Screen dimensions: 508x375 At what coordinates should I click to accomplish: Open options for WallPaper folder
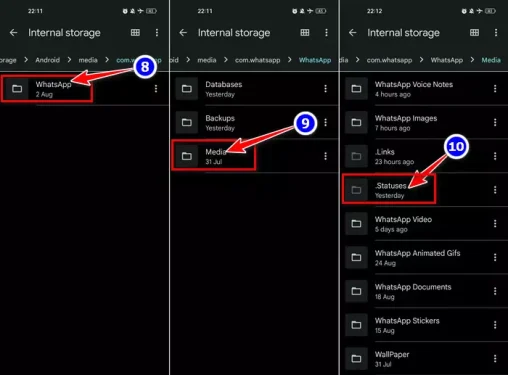point(495,359)
